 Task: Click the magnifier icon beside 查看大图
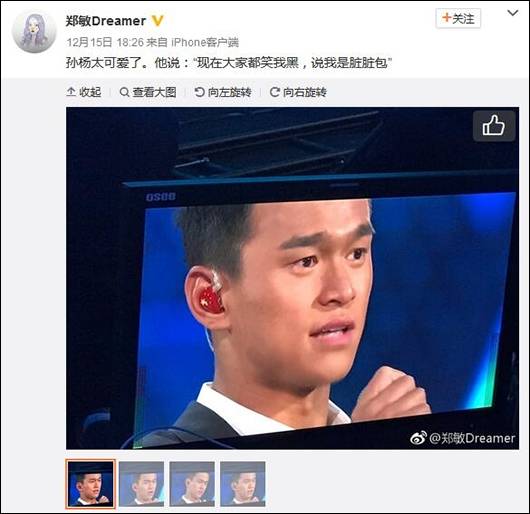click(x=124, y=92)
